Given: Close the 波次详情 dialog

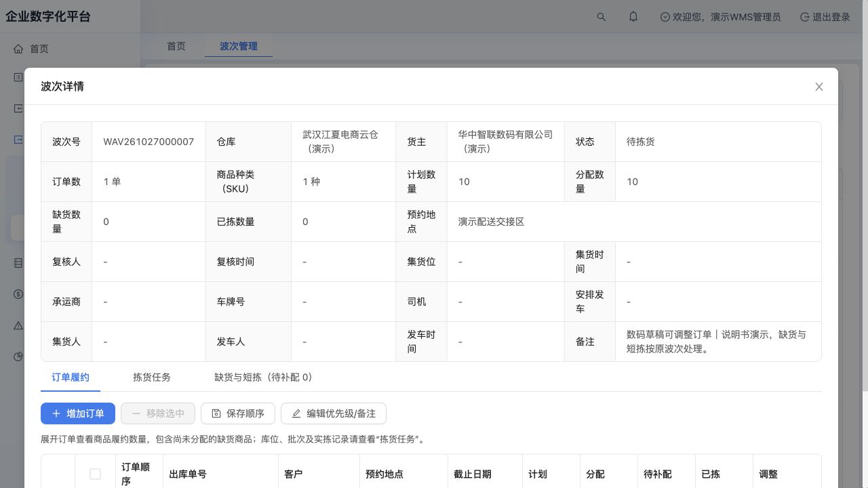Looking at the screenshot, I should [819, 87].
